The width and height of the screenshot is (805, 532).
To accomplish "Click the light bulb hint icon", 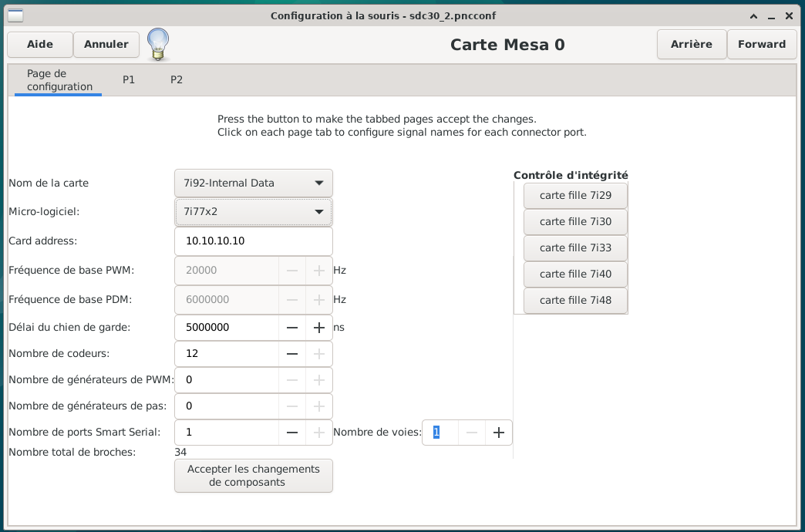I will pyautogui.click(x=158, y=45).
